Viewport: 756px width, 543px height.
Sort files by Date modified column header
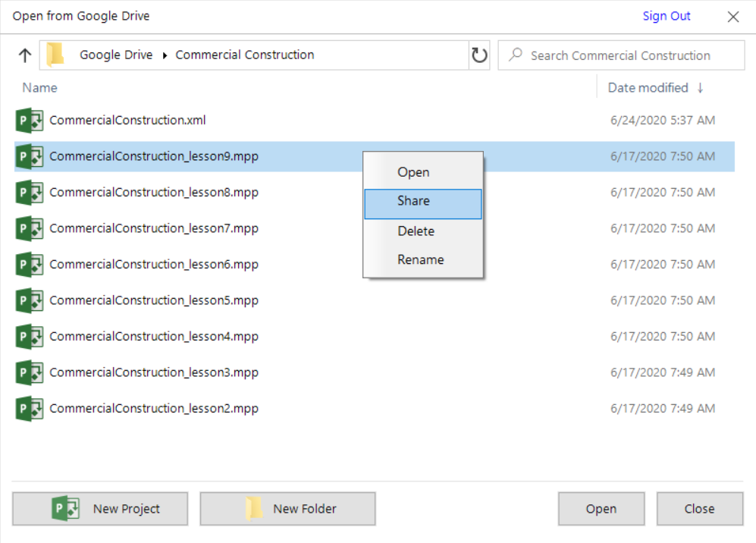coord(648,88)
